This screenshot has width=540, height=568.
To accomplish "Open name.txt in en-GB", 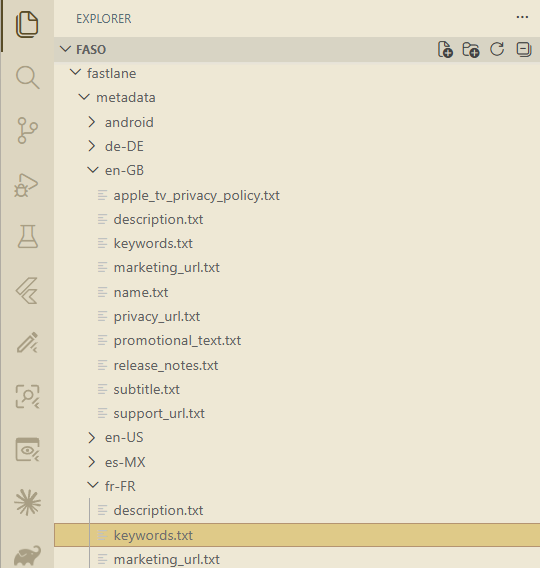I will pos(141,292).
